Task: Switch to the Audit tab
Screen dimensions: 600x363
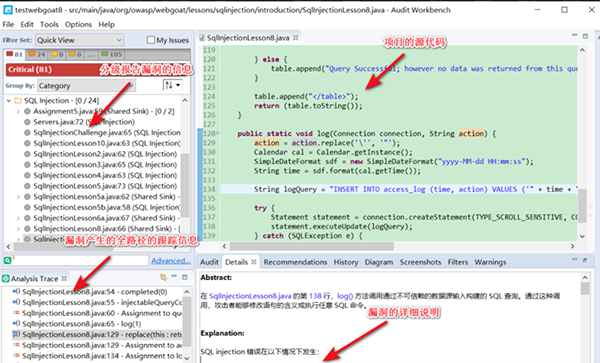Action: point(209,262)
